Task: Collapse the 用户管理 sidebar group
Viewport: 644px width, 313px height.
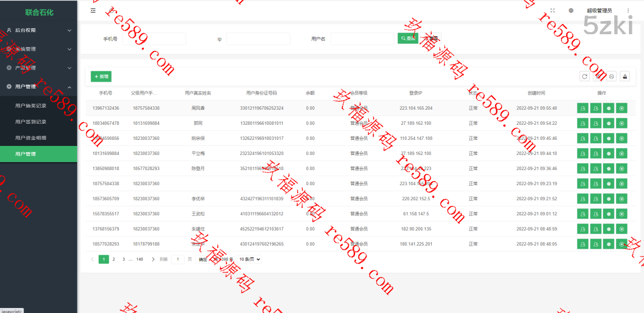Action: (x=38, y=87)
